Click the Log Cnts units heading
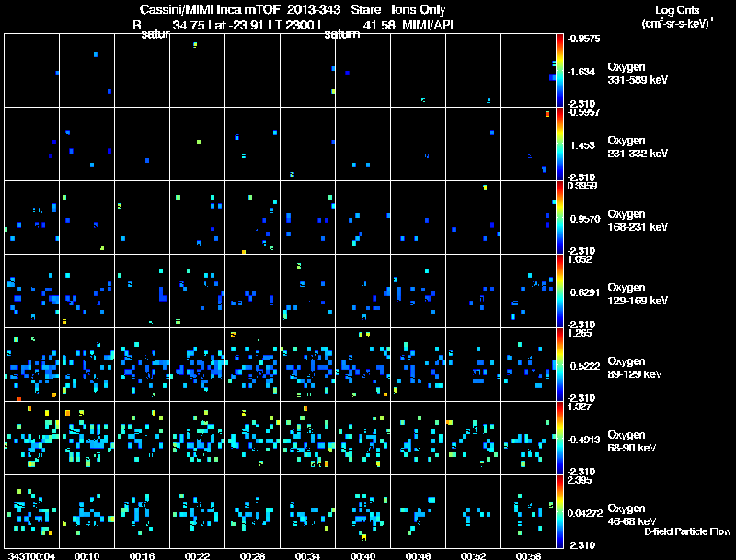This screenshot has height=560, width=736. click(674, 17)
